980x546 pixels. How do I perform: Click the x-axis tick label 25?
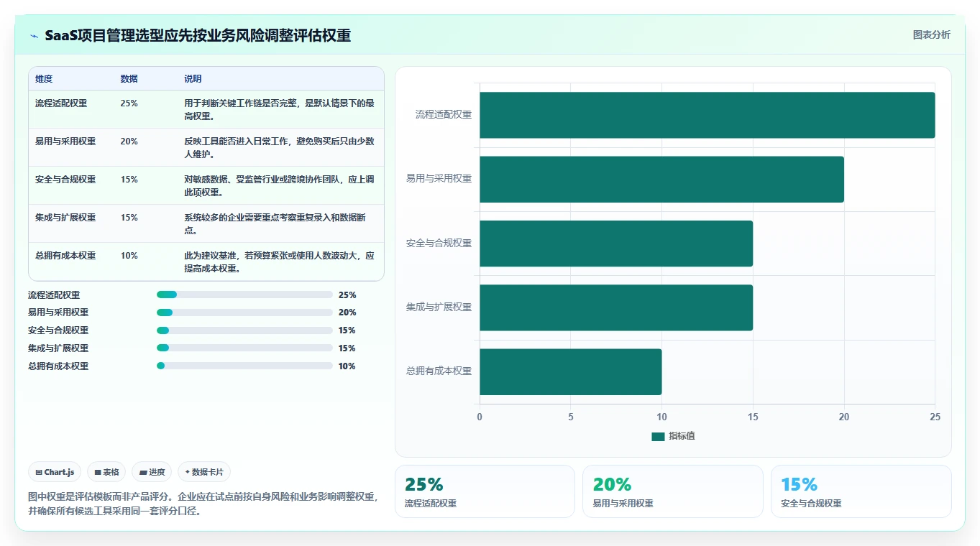935,417
